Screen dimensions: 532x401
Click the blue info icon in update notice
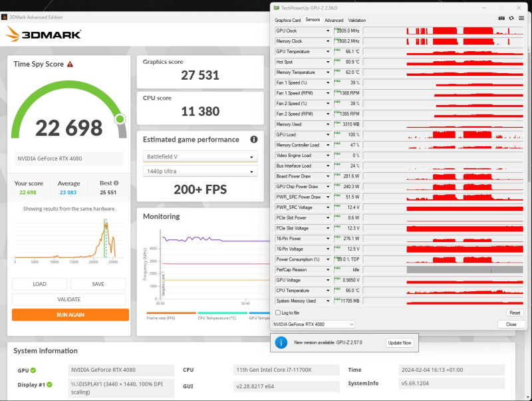[281, 342]
